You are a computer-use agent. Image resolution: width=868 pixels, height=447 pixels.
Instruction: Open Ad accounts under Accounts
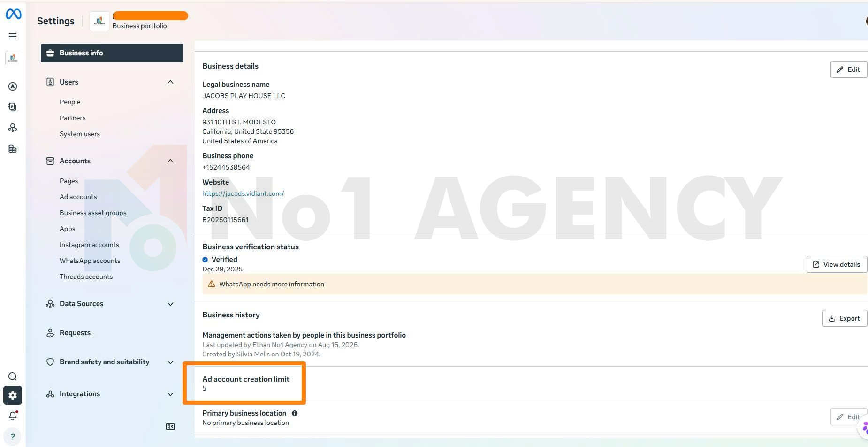click(78, 197)
